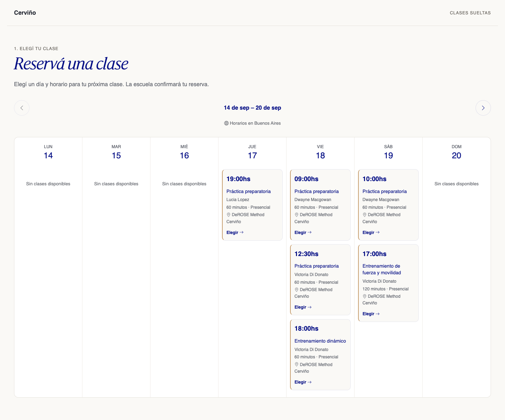This screenshot has width=505, height=420.
Task: Select Elegir on the Friday 18:00hs Entrenamiento dinámico
Action: click(x=303, y=382)
